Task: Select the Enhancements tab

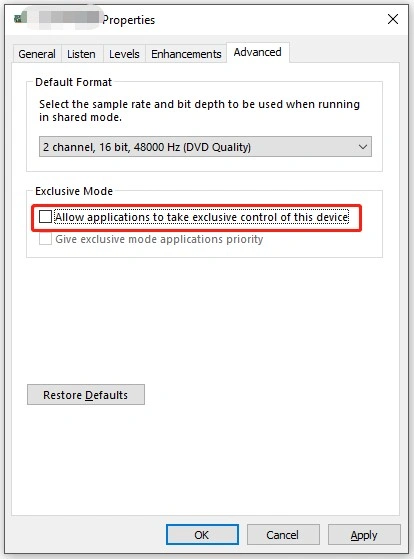Action: click(186, 54)
